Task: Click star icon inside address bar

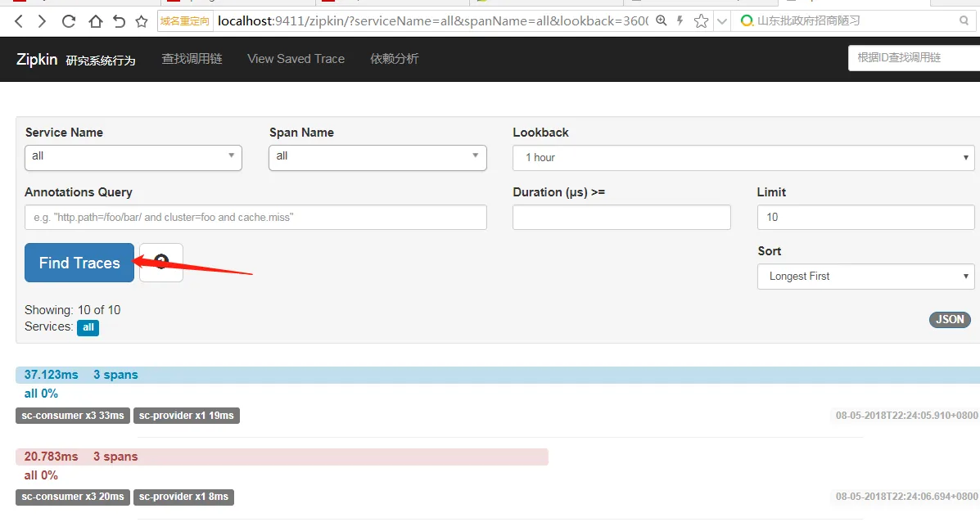Action: click(702, 20)
